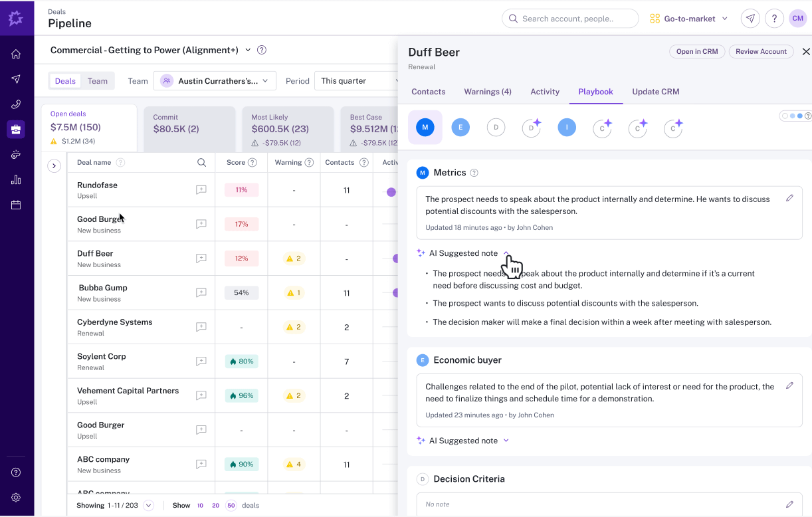The image size is (812, 517).
Task: Click the Open in CRM button
Action: 697,51
